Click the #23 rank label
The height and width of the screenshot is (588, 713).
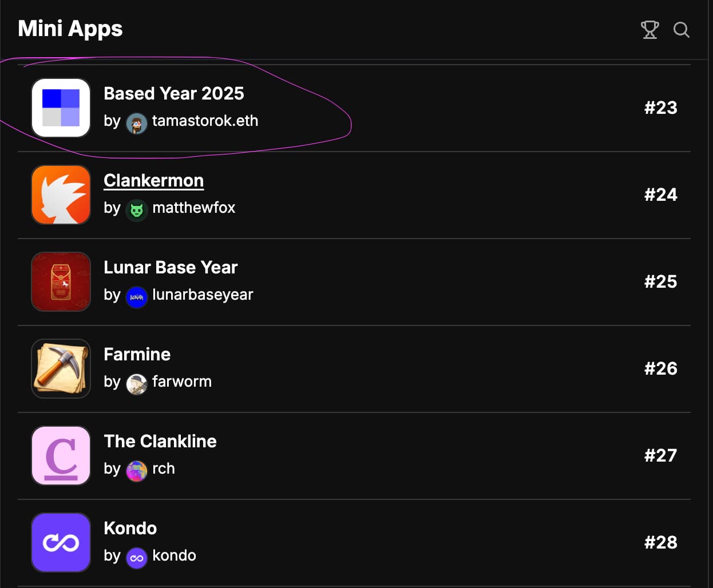[x=660, y=108]
